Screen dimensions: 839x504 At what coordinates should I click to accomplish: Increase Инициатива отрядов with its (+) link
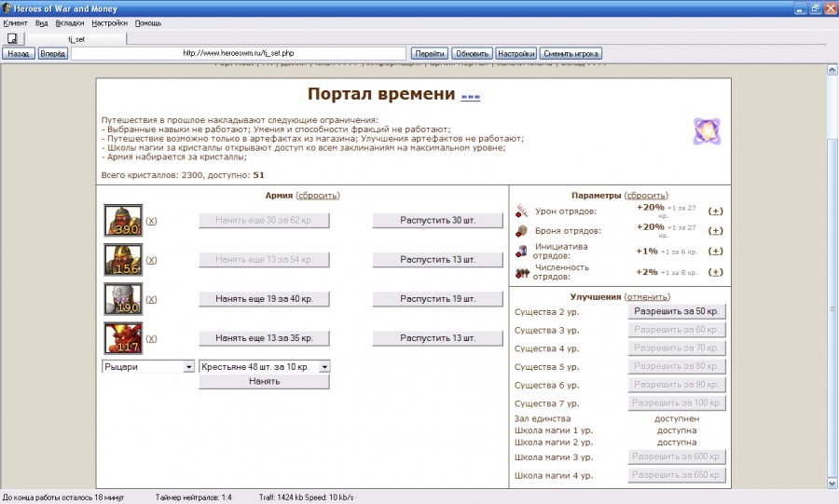click(x=715, y=252)
